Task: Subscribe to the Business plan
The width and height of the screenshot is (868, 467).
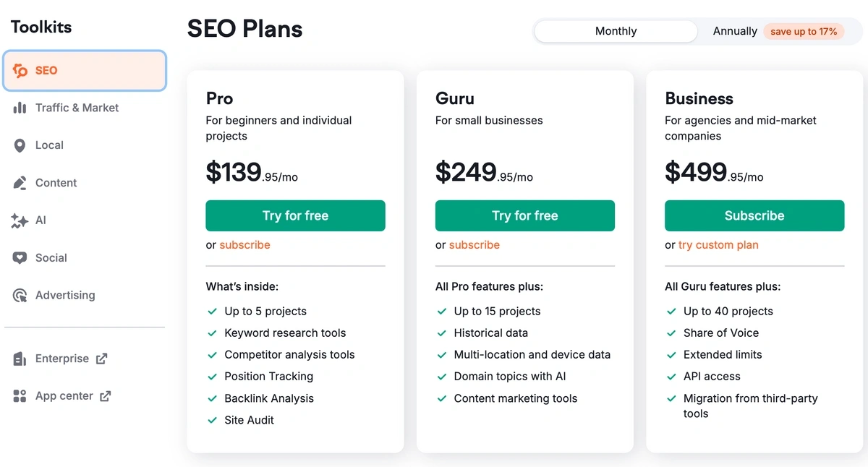Action: tap(754, 215)
